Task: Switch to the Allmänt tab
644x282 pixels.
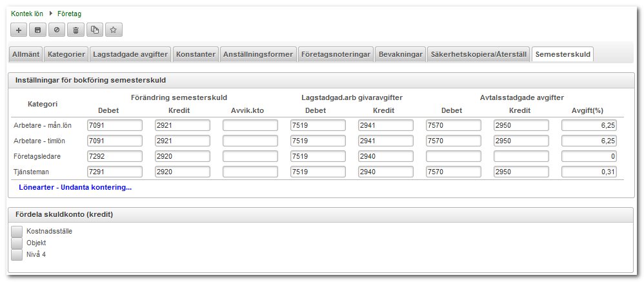Action: [26, 54]
